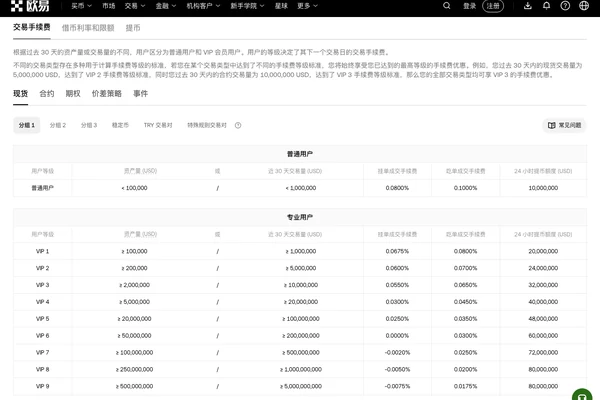
Task: Open the language globe icon
Action: coord(584,6)
